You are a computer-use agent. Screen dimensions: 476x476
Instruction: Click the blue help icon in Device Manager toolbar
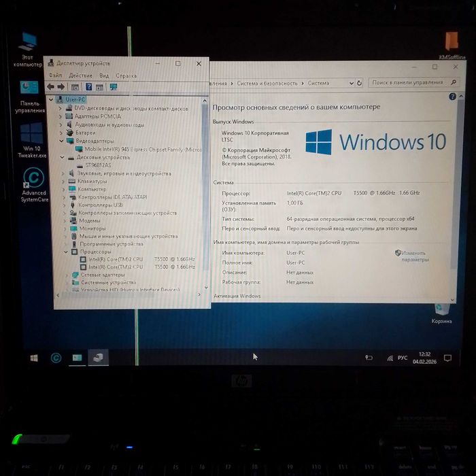click(x=88, y=87)
